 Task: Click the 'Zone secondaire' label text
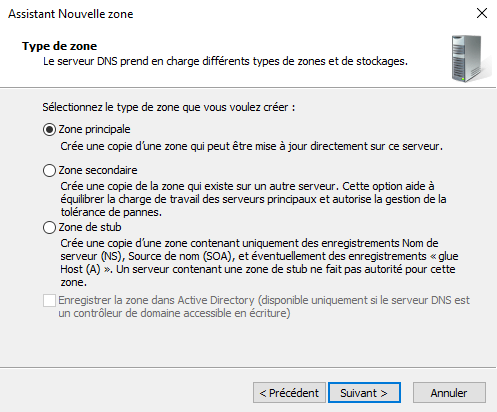click(x=98, y=170)
